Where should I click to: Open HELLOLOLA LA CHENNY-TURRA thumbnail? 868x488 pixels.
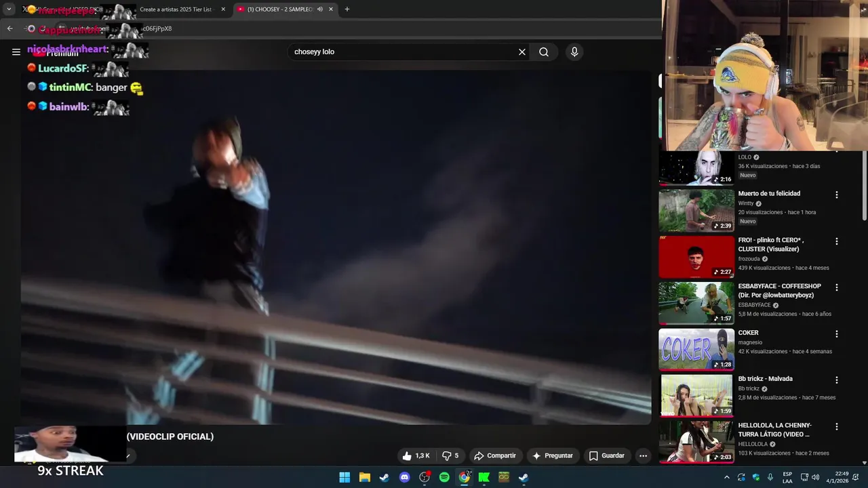[696, 442]
